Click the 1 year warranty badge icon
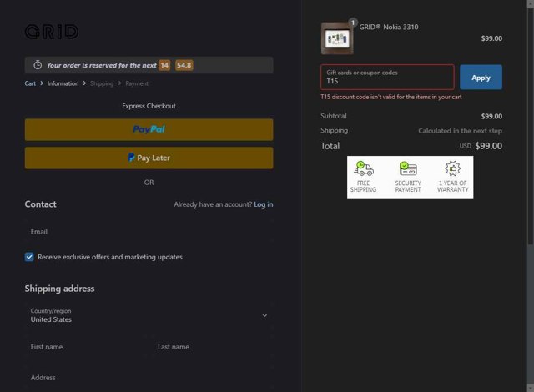Viewport: 534px width, 392px height. [x=452, y=168]
